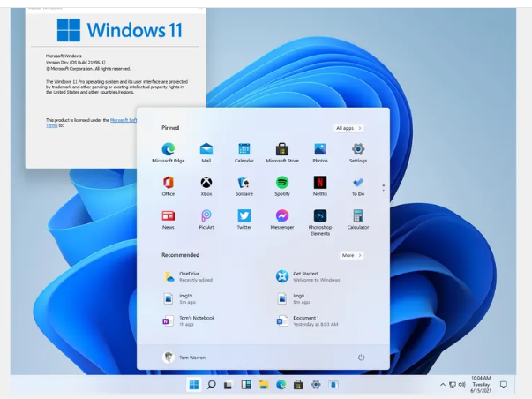Image resolution: width=532 pixels, height=399 pixels.
Task: Open Spotify from the Start menu
Action: [x=282, y=186]
